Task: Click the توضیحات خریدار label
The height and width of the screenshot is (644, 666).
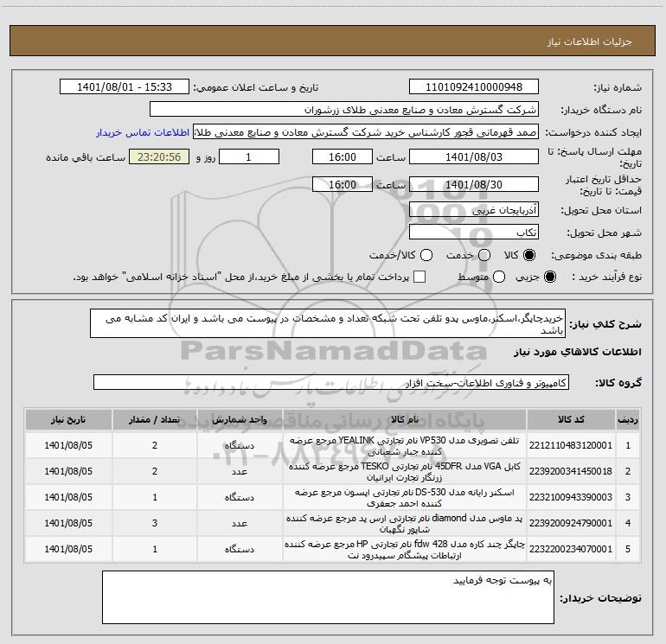Action: [x=600, y=598]
